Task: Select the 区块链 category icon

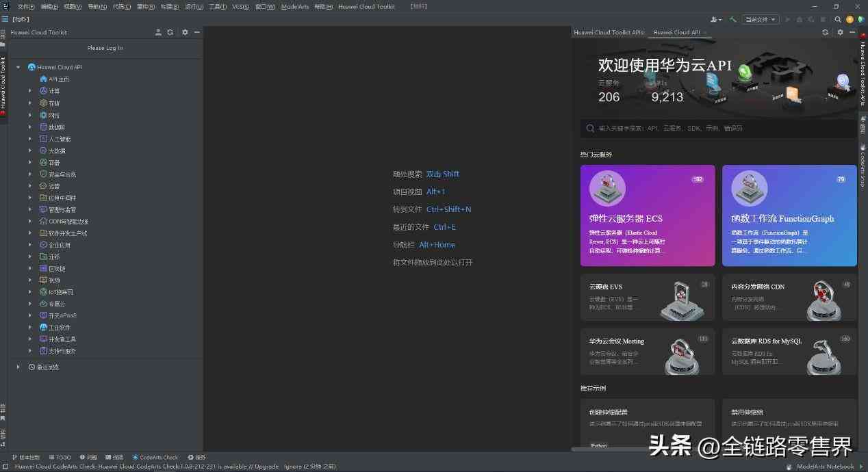Action: (x=43, y=268)
